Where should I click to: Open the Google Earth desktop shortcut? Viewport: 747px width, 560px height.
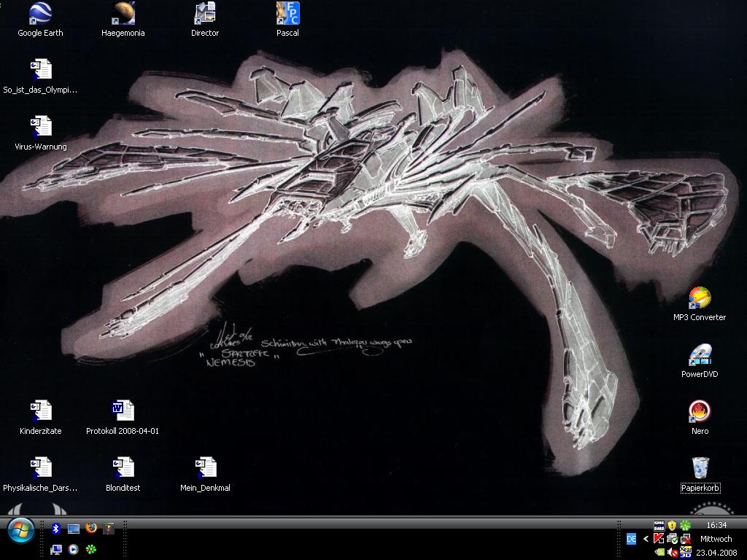[40, 13]
